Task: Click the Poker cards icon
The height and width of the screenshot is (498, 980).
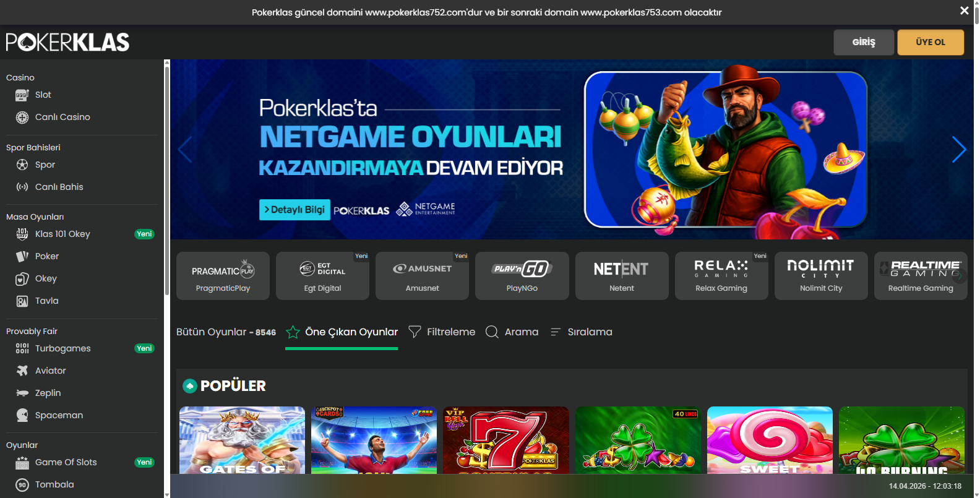Action: click(22, 256)
